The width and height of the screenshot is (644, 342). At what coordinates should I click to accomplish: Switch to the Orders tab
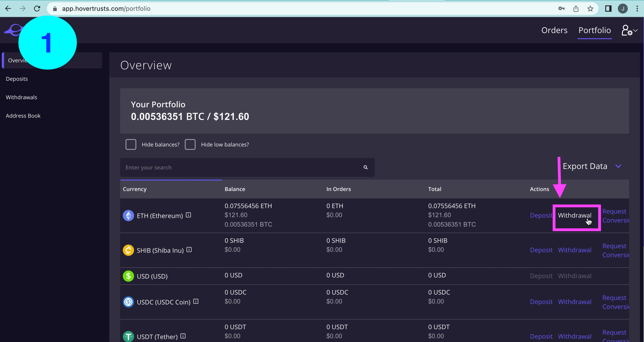pyautogui.click(x=554, y=30)
